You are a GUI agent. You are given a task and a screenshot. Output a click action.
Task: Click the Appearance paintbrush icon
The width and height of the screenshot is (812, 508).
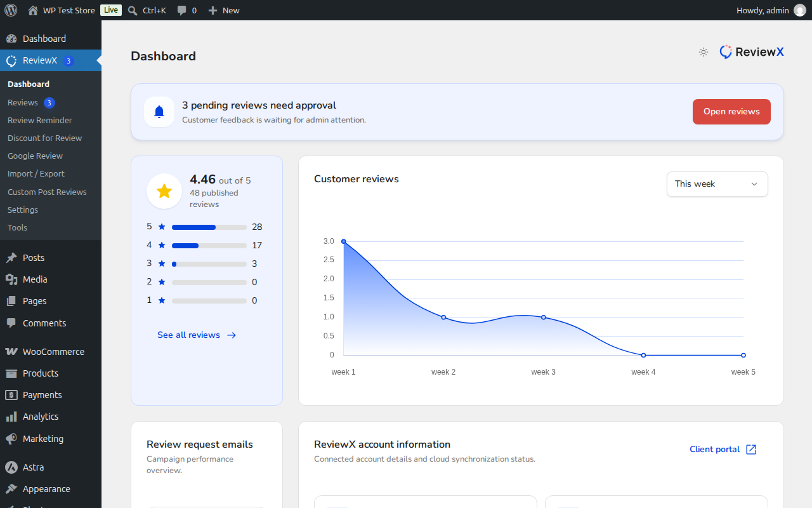tap(11, 489)
